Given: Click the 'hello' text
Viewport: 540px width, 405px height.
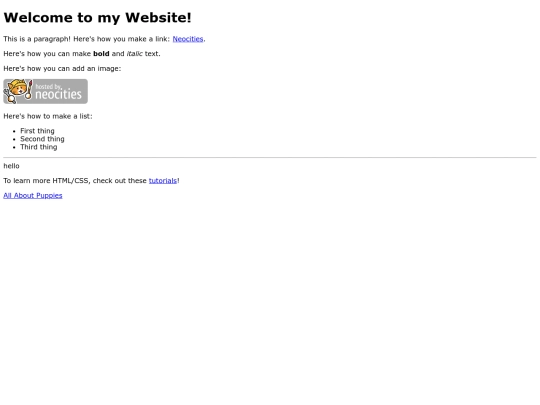Looking at the screenshot, I should pos(11,166).
